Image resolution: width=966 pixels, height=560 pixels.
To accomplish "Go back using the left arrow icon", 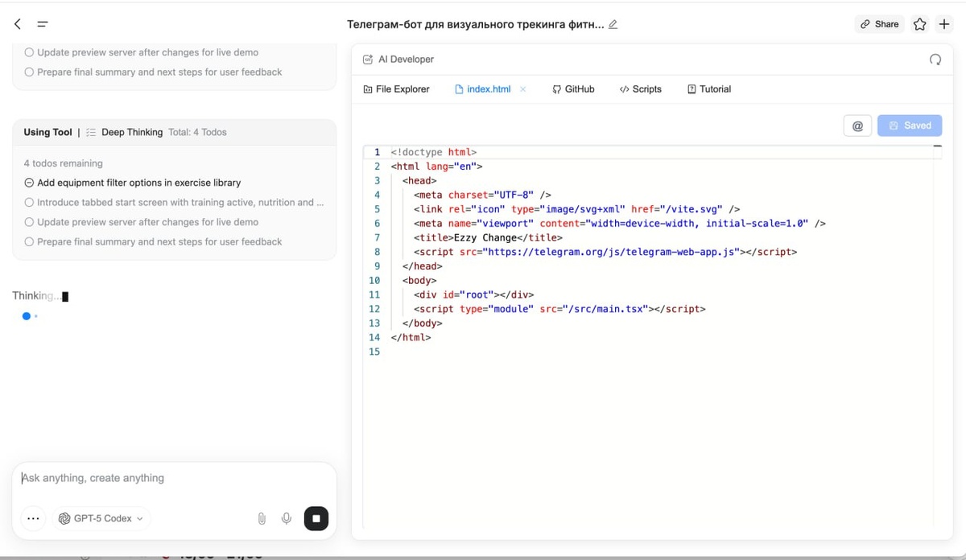I will 18,24.
